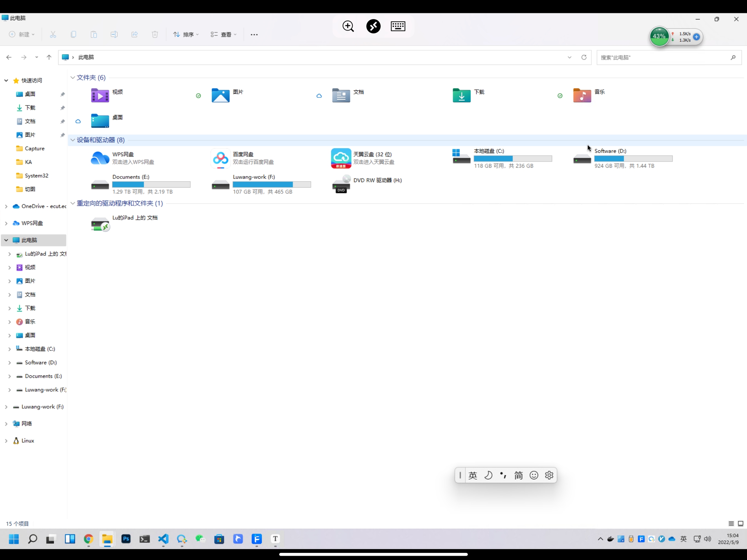Open the 排序 (Sort) menu
Viewport: 747px width, 560px height.
point(186,34)
